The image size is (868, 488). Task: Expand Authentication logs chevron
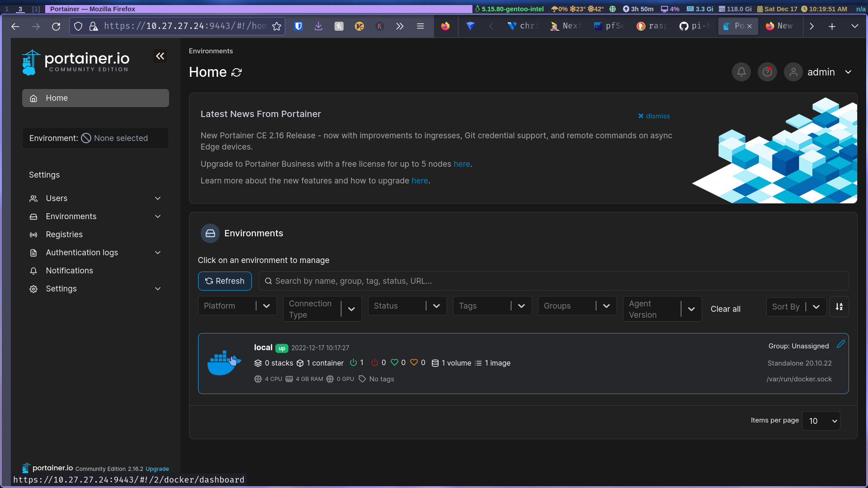pyautogui.click(x=158, y=253)
